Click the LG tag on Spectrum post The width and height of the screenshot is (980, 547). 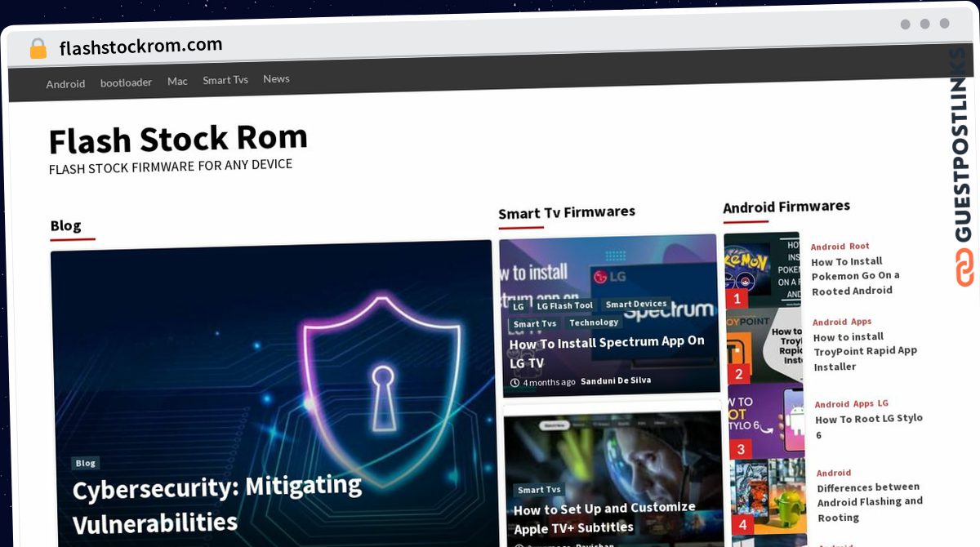tap(519, 307)
